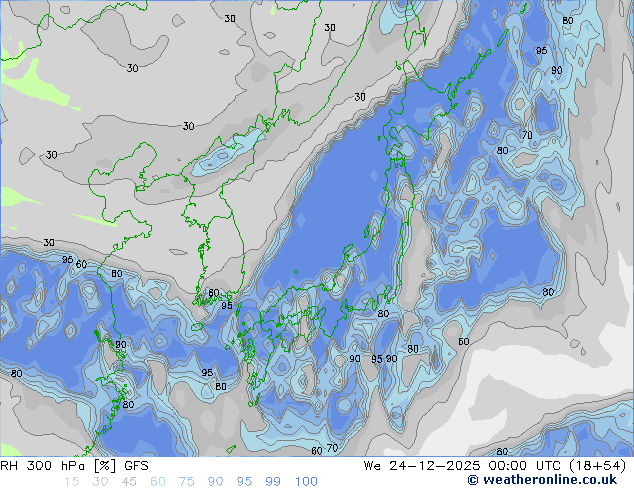
Task: Select legend value 60 in the color scale
Action: click(158, 482)
